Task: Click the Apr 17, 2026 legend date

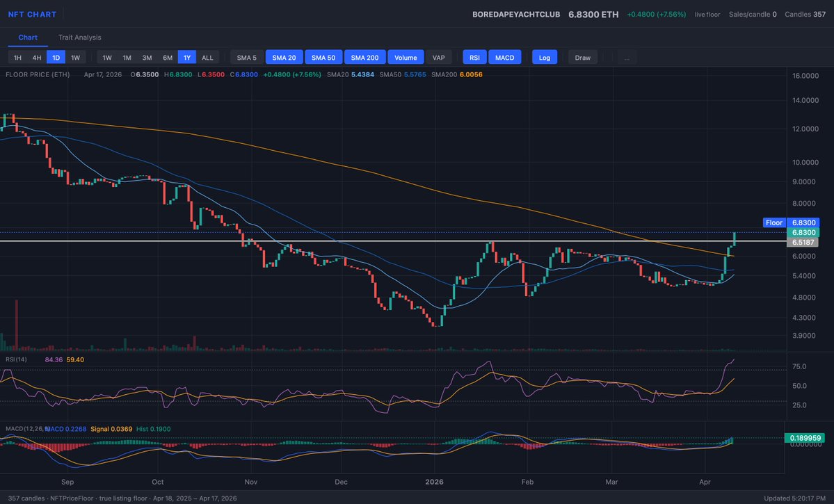Action: pos(103,74)
